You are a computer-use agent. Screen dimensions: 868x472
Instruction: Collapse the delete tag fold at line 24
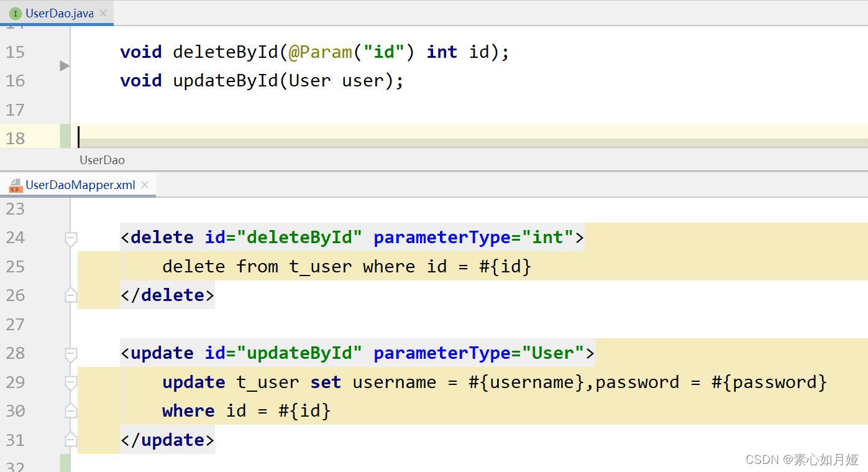coord(71,238)
